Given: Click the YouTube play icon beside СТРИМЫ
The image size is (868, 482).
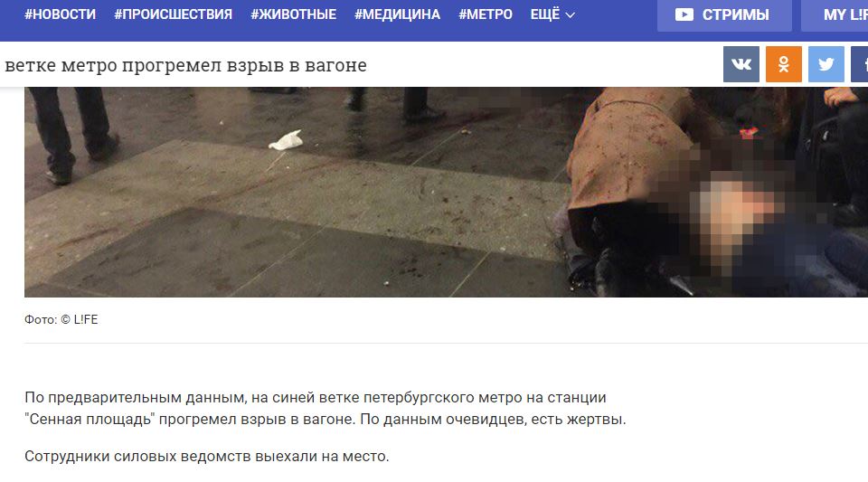Looking at the screenshot, I should pyautogui.click(x=684, y=14).
